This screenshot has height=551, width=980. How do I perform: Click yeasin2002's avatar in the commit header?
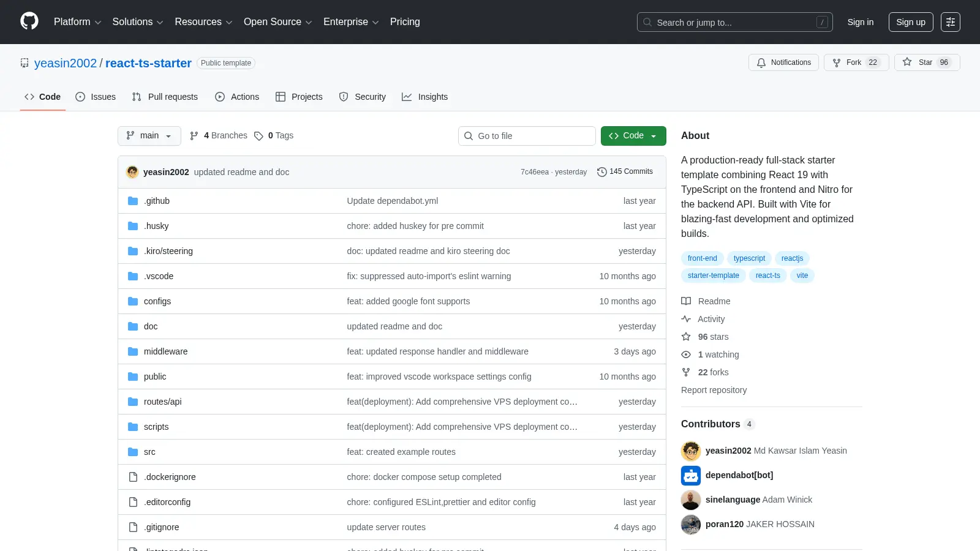[132, 172]
